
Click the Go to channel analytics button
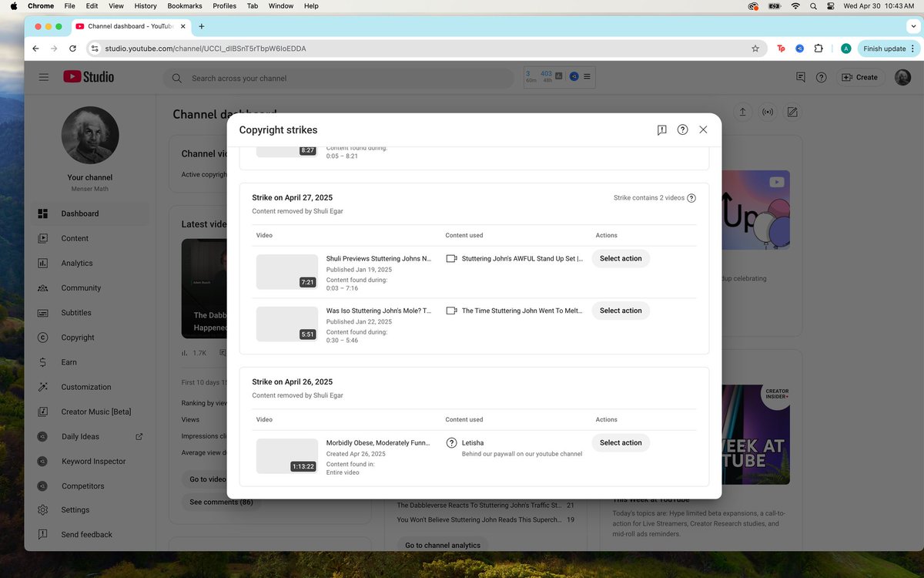[x=443, y=545]
